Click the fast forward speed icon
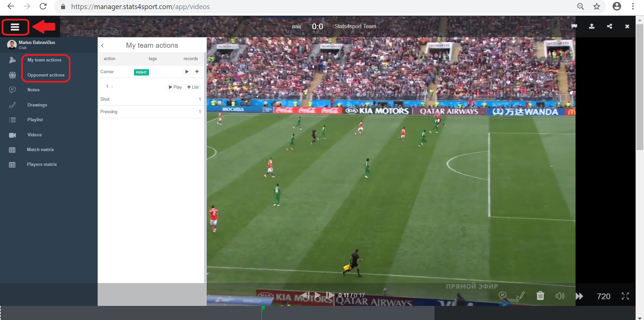This screenshot has height=320, width=644. pyautogui.click(x=579, y=296)
